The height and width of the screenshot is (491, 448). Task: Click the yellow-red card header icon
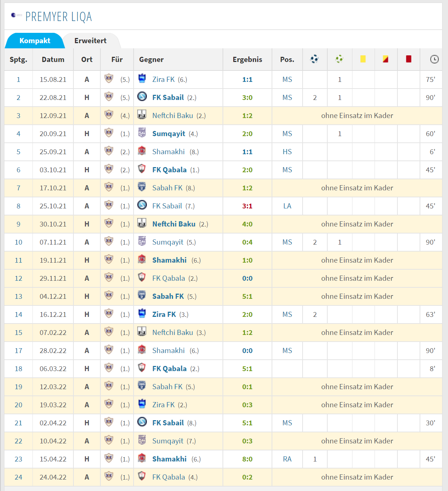[x=386, y=59]
